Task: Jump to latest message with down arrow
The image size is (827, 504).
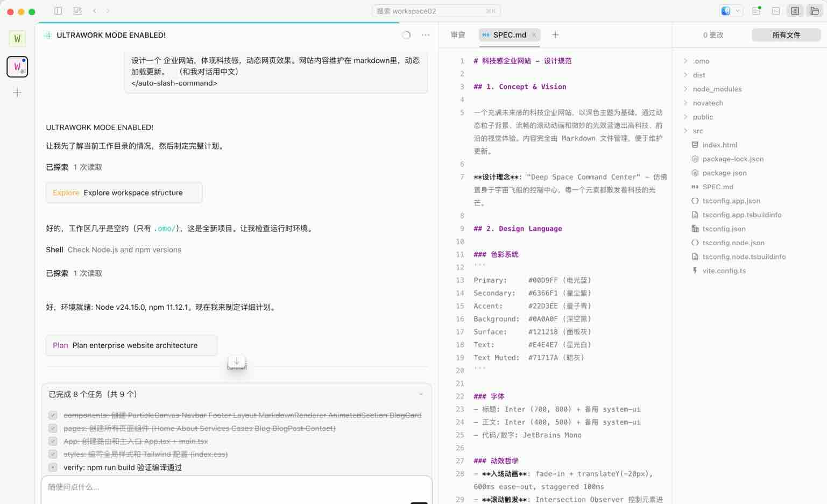Action: (237, 362)
